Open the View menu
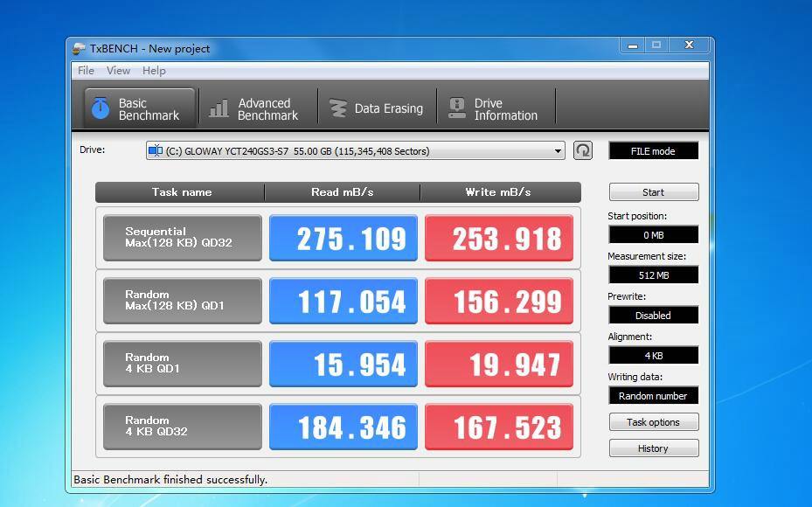 pyautogui.click(x=118, y=71)
